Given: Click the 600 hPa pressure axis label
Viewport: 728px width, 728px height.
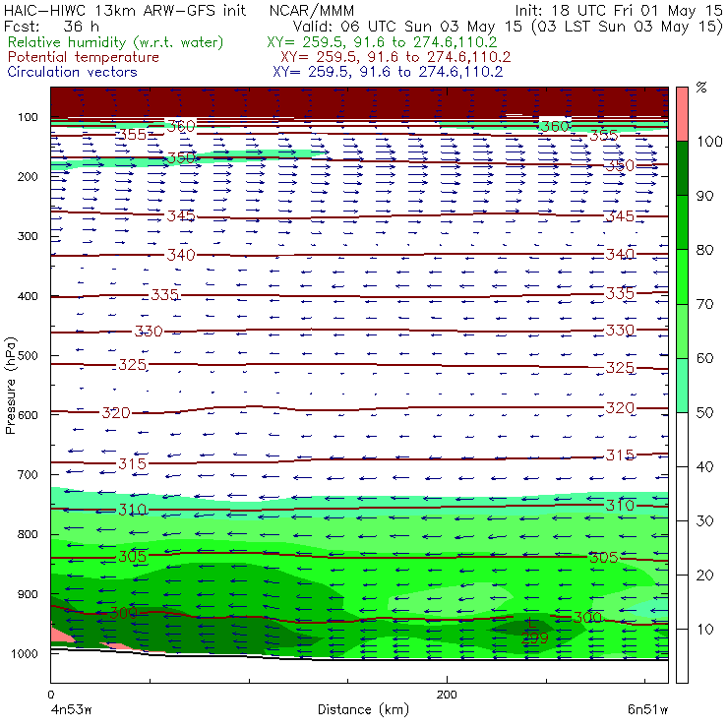Looking at the screenshot, I should click(28, 414).
